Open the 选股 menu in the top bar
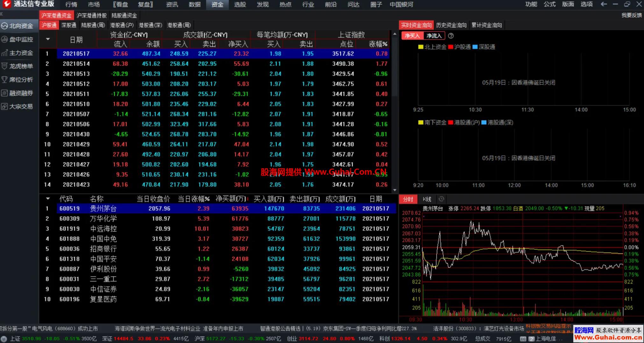This screenshot has height=343, width=644. pyautogui.click(x=240, y=4)
